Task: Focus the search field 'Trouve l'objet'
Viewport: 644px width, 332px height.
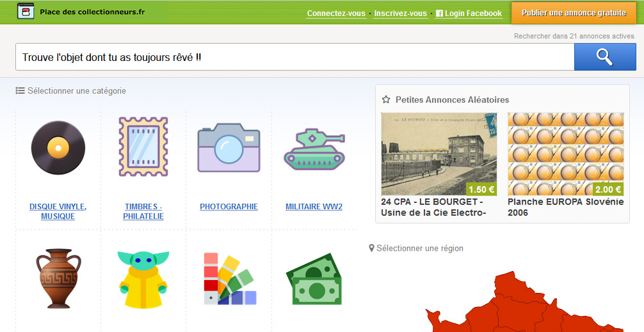Action: point(295,57)
